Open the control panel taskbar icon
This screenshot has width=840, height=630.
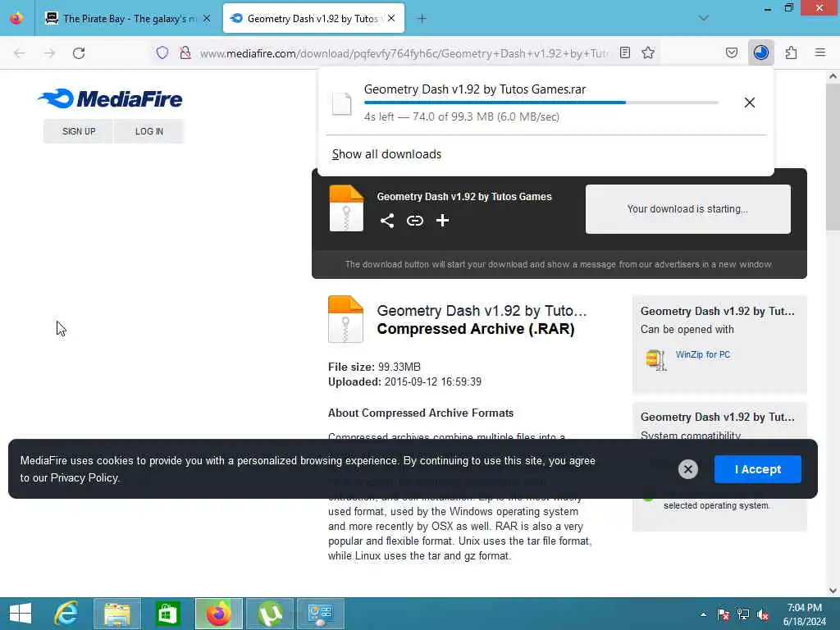[321, 614]
